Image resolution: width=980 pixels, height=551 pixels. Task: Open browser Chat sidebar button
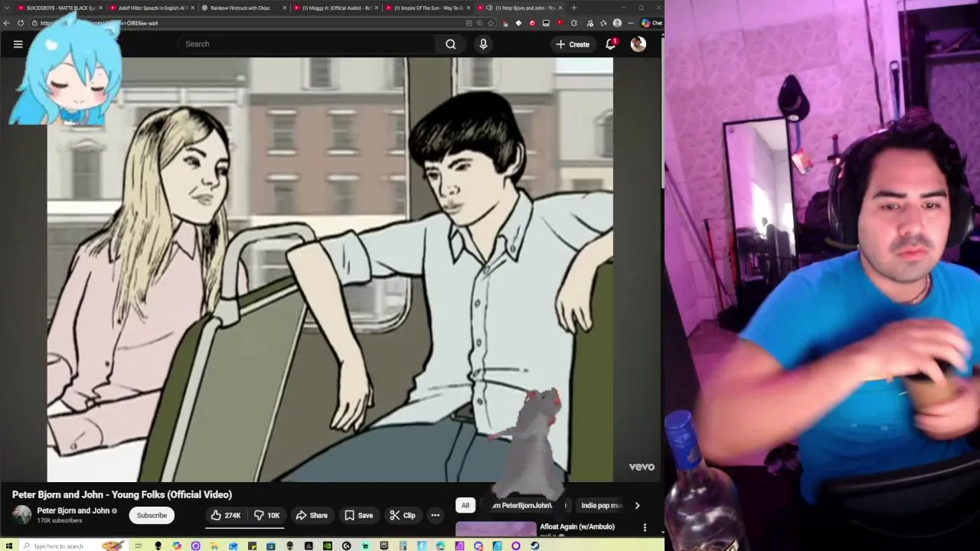point(652,23)
